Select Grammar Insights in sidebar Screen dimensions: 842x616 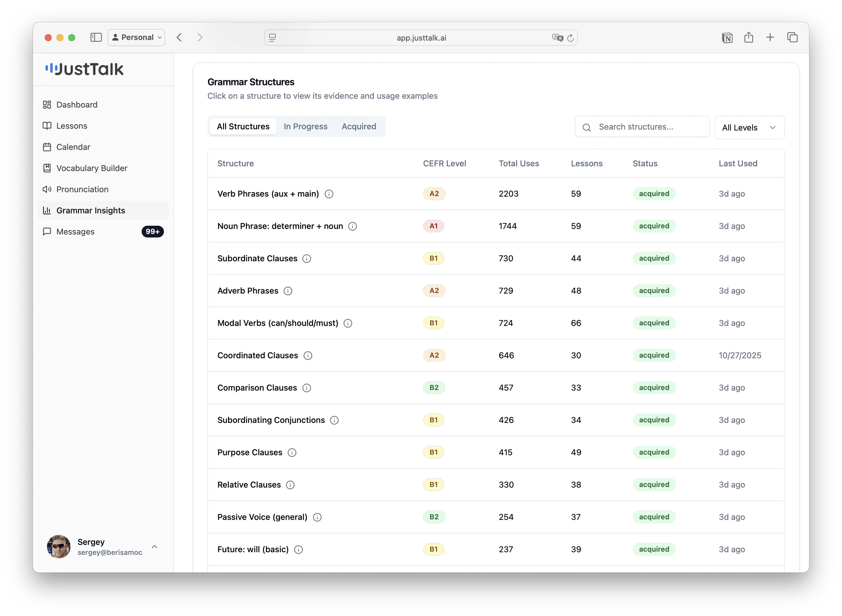[x=103, y=211]
